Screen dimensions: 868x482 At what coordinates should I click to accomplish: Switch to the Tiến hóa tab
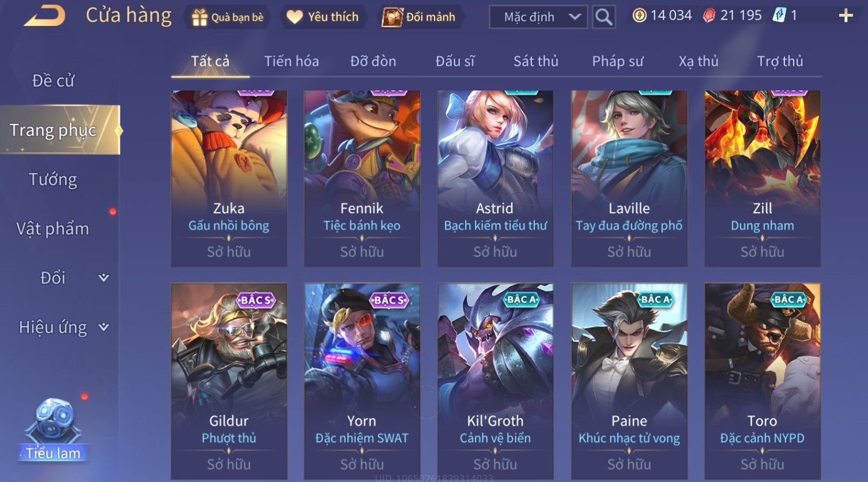point(292,61)
